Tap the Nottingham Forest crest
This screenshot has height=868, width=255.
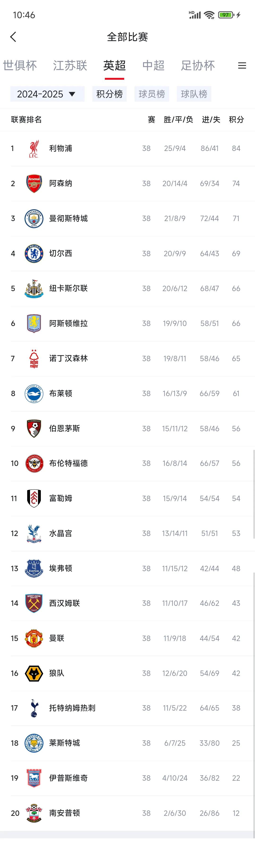tap(34, 359)
